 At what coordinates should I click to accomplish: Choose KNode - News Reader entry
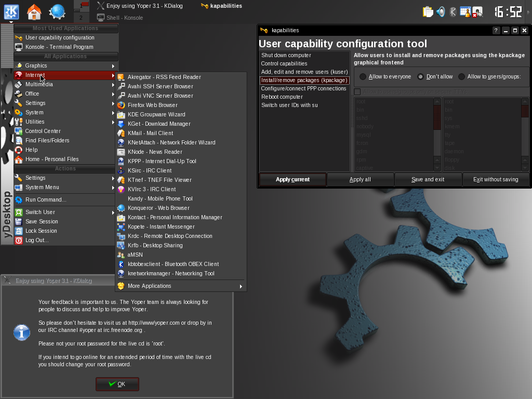pos(181,152)
